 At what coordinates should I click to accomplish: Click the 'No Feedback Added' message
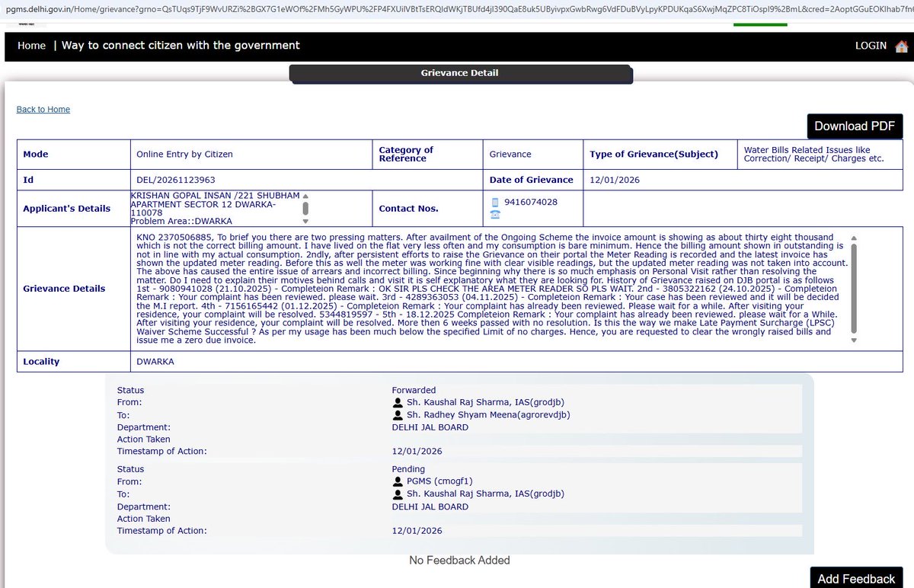pos(459,561)
